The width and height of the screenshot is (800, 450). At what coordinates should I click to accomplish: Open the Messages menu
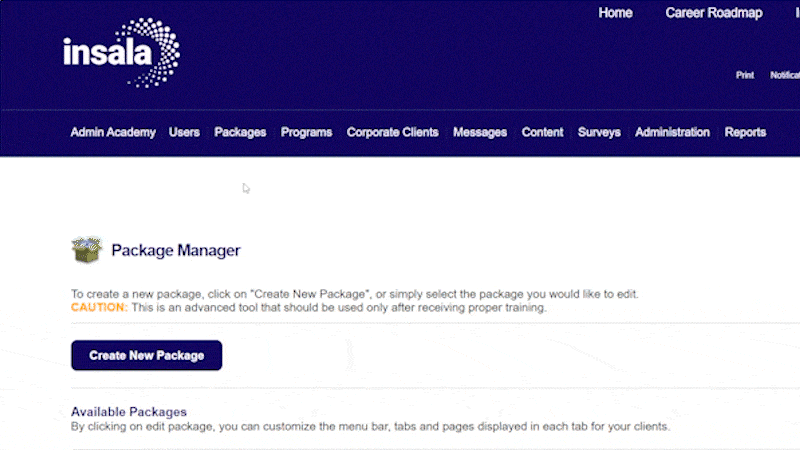[480, 132]
